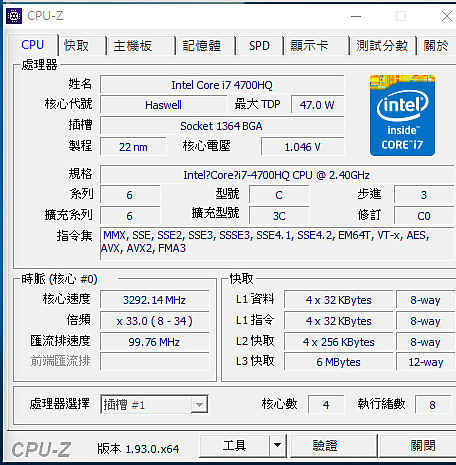Click the L3 12-way associativity value
This screenshot has width=456, height=465.
pos(426,362)
